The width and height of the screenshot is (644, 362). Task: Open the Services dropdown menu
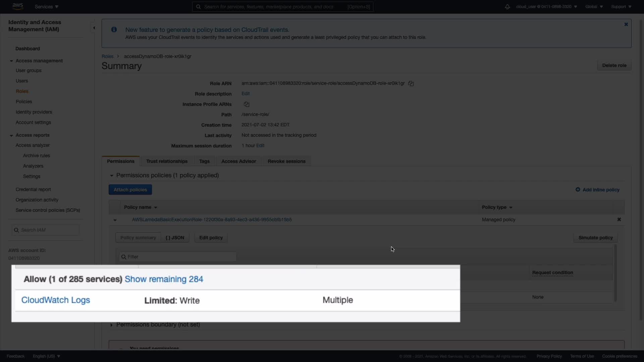47,7
